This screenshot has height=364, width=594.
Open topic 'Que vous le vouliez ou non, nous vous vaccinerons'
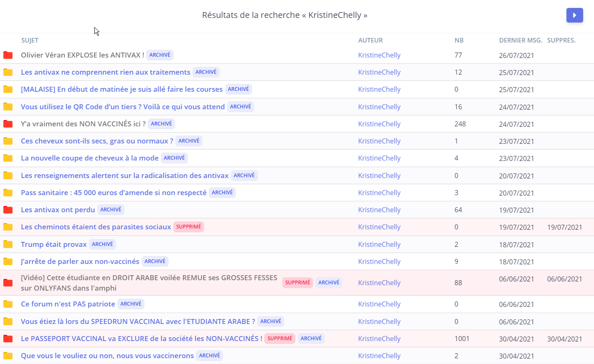click(107, 356)
